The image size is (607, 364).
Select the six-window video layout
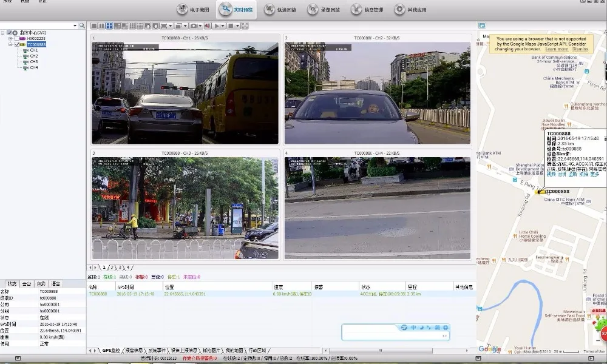click(117, 26)
